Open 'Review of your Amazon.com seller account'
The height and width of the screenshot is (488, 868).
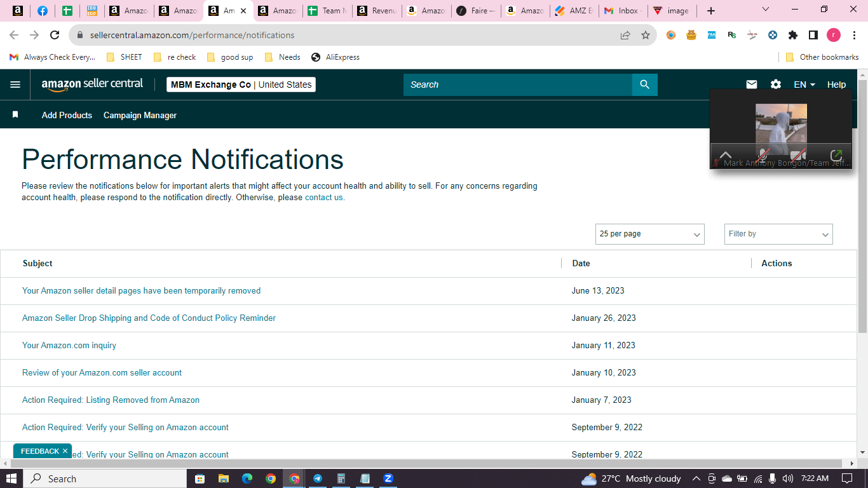(102, 372)
